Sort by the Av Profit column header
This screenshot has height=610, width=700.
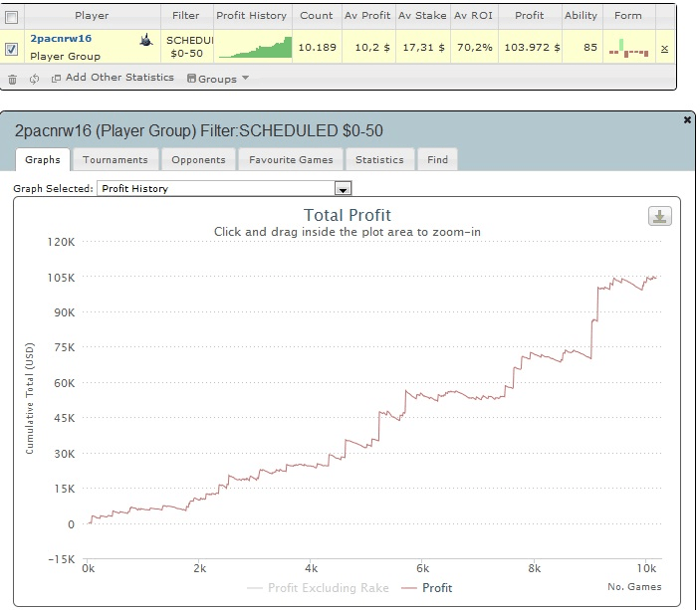click(367, 16)
